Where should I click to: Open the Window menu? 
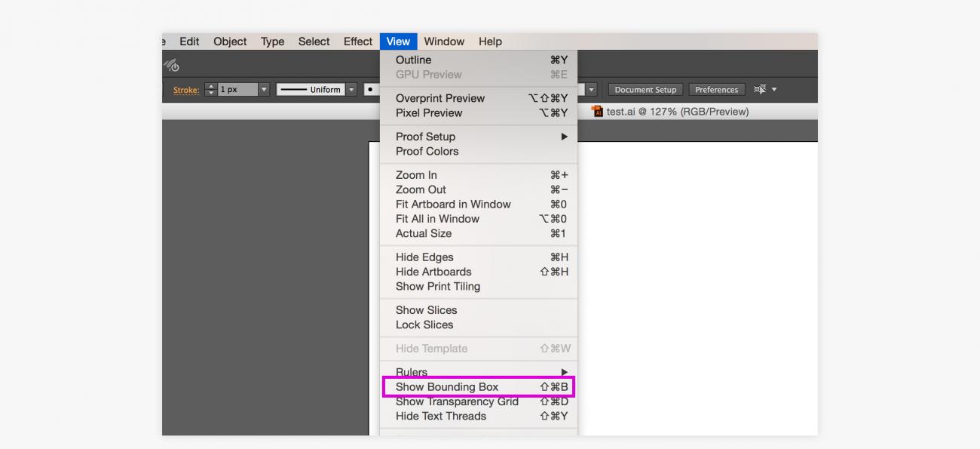coord(444,42)
